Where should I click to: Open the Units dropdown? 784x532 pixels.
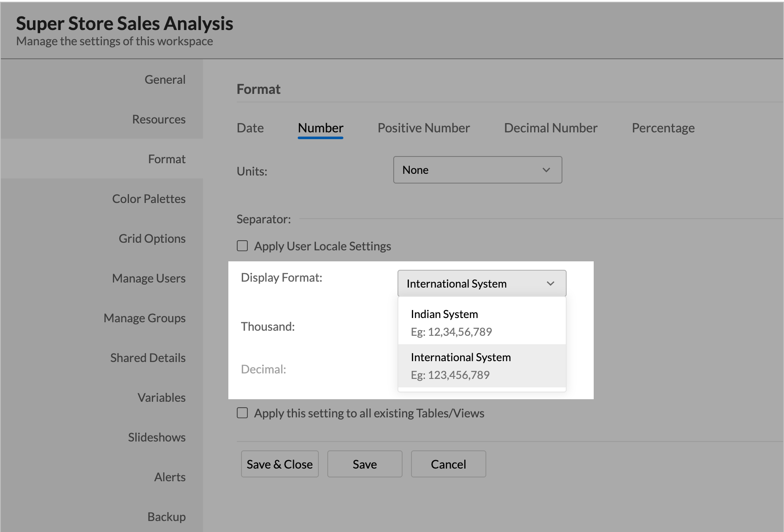pyautogui.click(x=477, y=170)
